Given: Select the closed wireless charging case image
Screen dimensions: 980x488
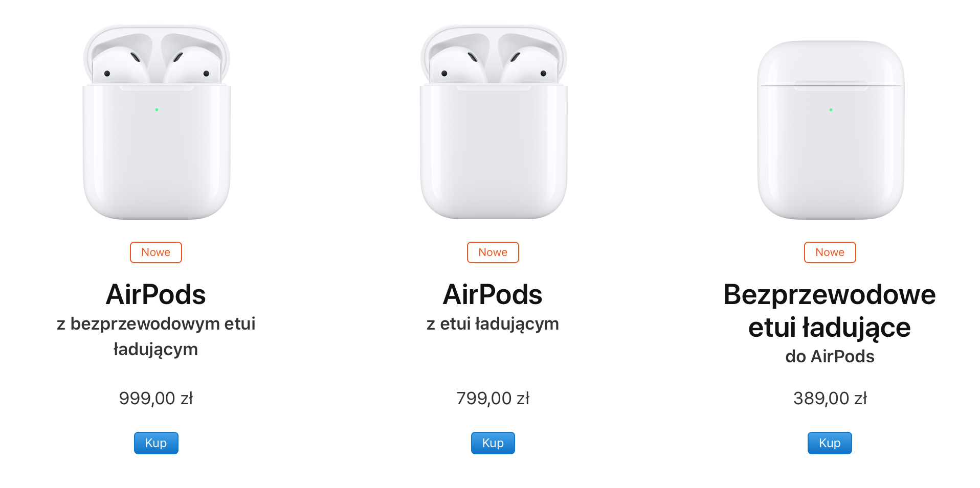Looking at the screenshot, I should pos(831,130).
